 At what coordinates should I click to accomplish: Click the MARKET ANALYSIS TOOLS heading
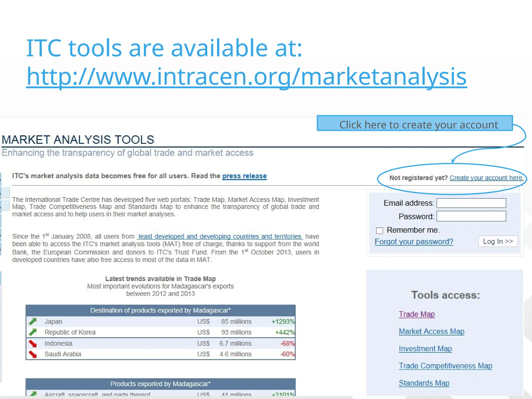coord(78,140)
